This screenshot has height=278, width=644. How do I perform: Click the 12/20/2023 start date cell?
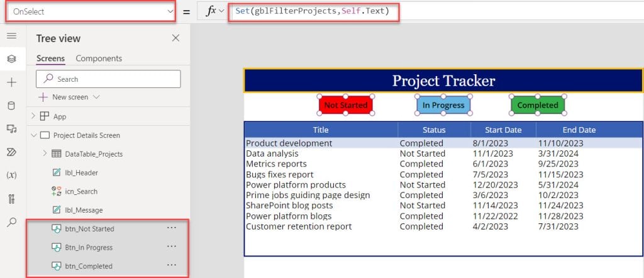496,185
